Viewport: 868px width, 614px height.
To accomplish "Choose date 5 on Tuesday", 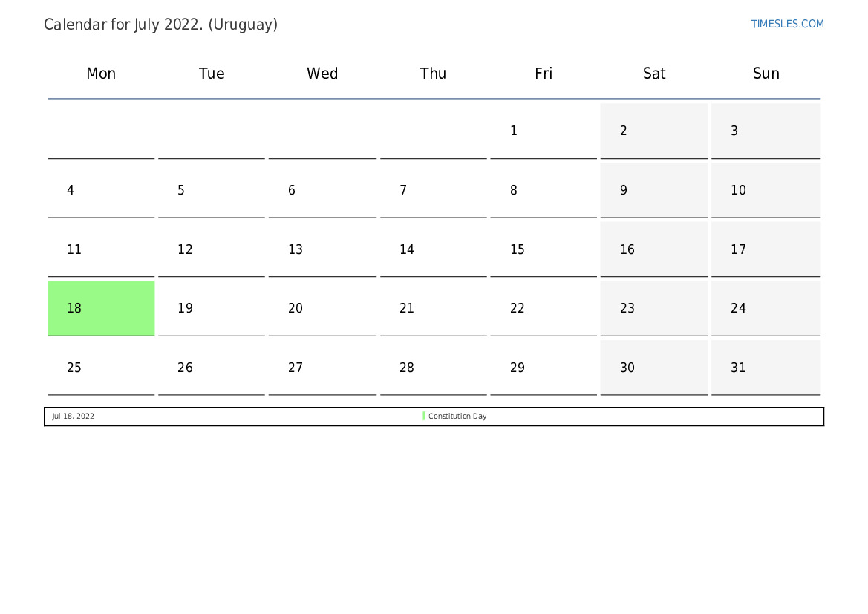I will (x=212, y=190).
